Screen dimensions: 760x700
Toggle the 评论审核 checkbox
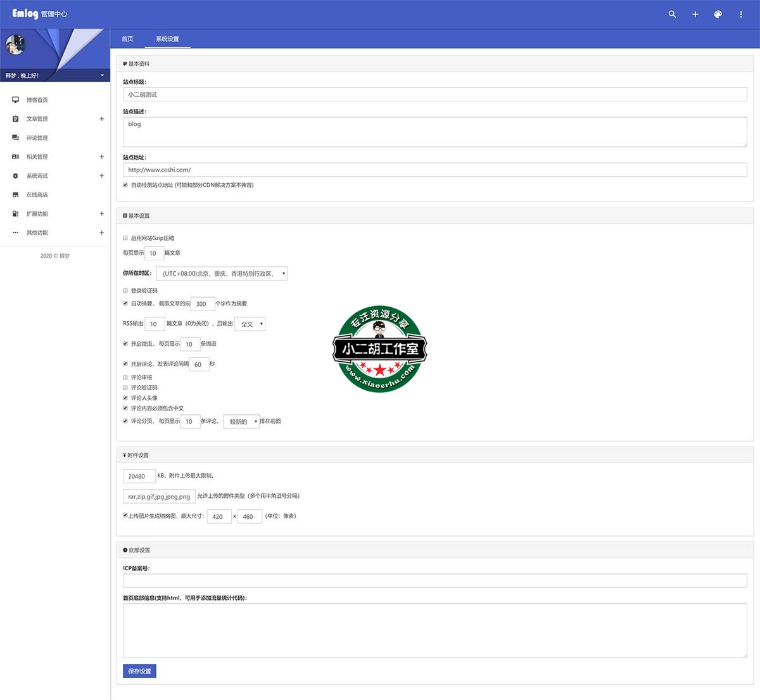pos(125,378)
